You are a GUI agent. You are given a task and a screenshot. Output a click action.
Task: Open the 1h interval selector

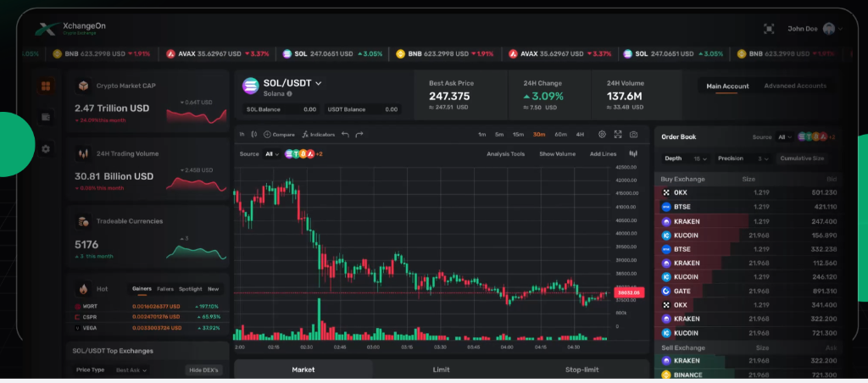pyautogui.click(x=242, y=135)
